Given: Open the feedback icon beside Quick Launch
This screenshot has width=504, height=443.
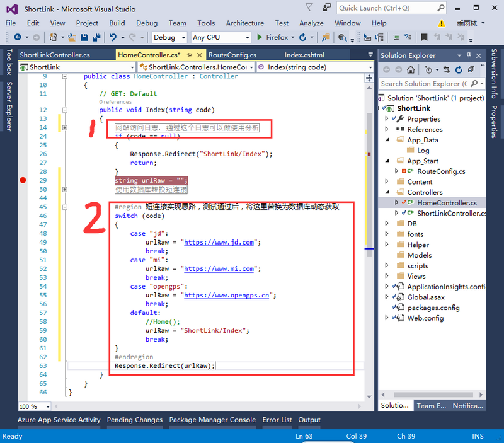Looking at the screenshot, I should click(326, 8).
